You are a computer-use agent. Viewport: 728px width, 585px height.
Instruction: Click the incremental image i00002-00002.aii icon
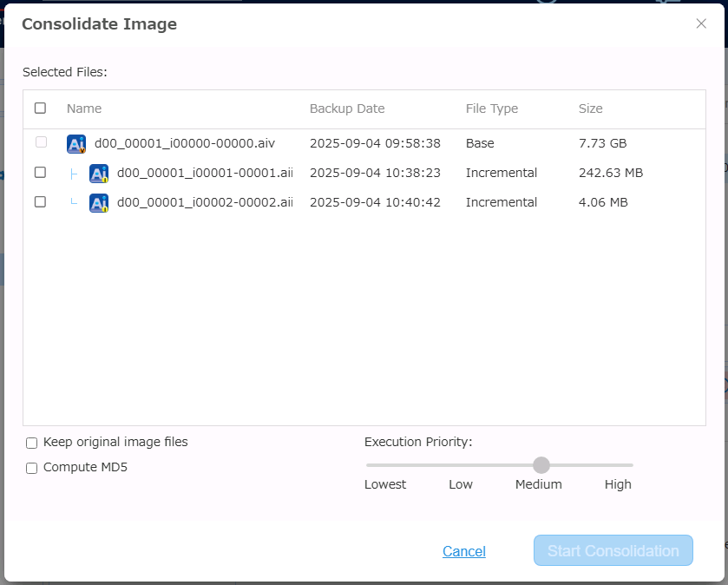(x=99, y=203)
